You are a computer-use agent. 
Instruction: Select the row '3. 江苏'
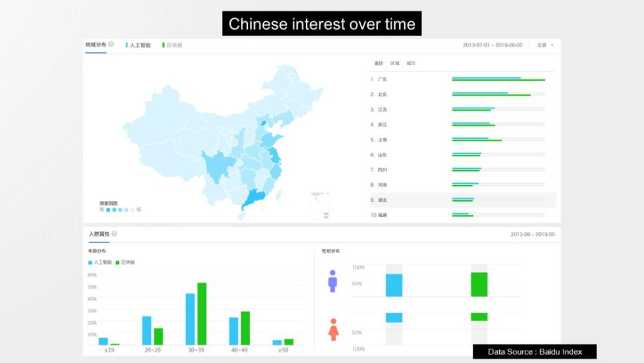(463, 110)
